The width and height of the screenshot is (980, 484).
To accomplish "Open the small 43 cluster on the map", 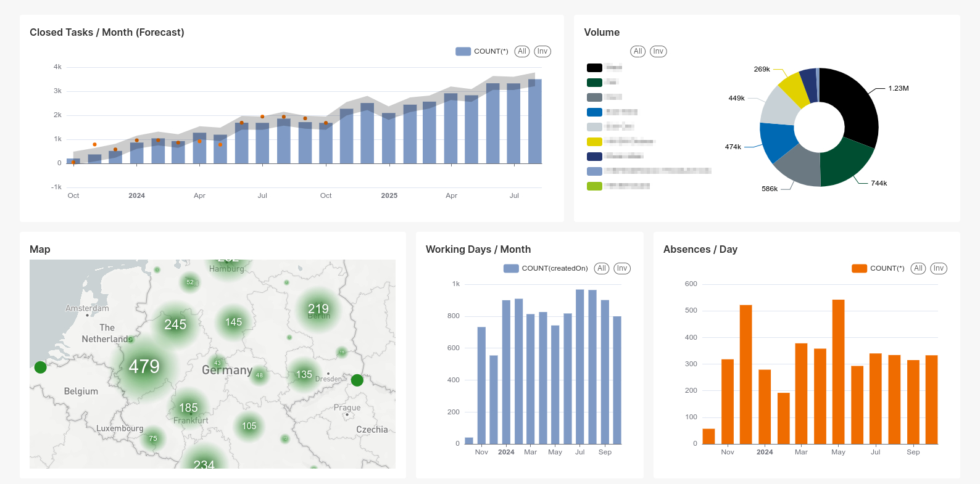I will [x=217, y=363].
